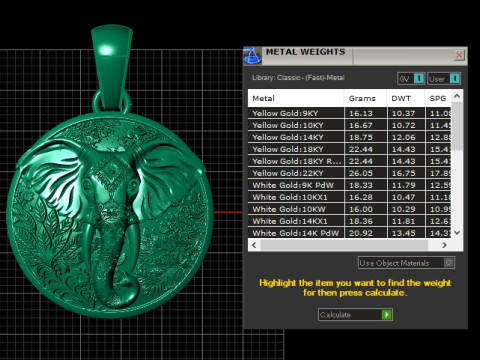Select the White Gold:9K PdW row
This screenshot has height=360, width=480.
coord(350,185)
